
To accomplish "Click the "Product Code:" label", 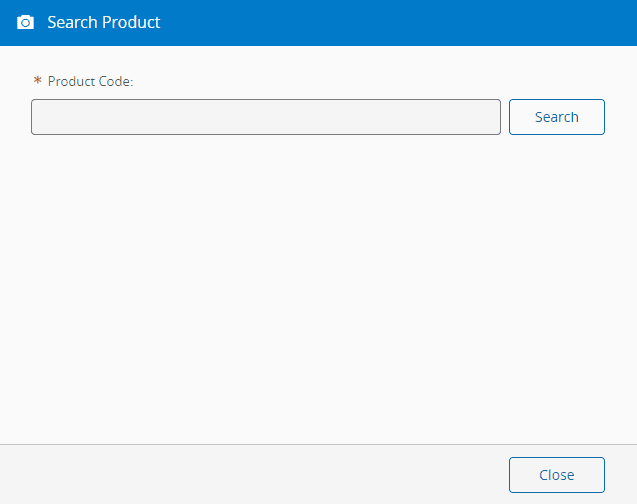I will pos(90,81).
